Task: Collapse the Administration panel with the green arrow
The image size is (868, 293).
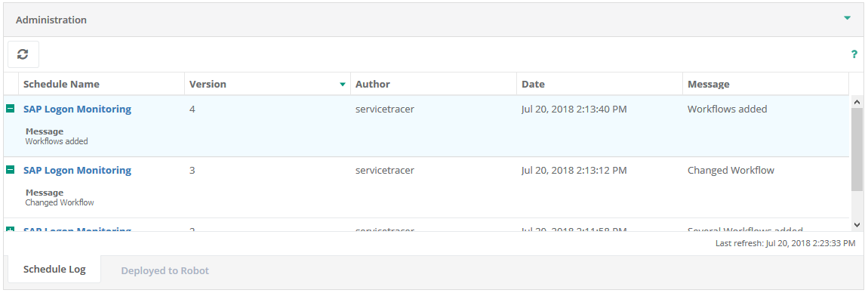Action: click(x=847, y=17)
